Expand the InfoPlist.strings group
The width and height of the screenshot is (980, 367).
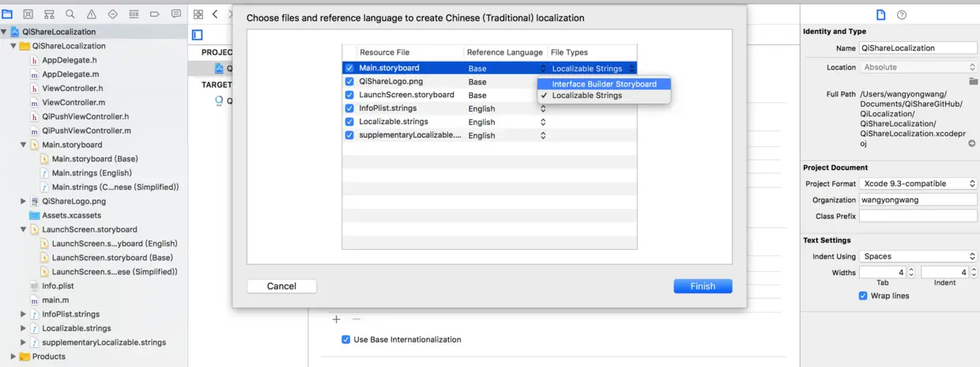click(23, 314)
